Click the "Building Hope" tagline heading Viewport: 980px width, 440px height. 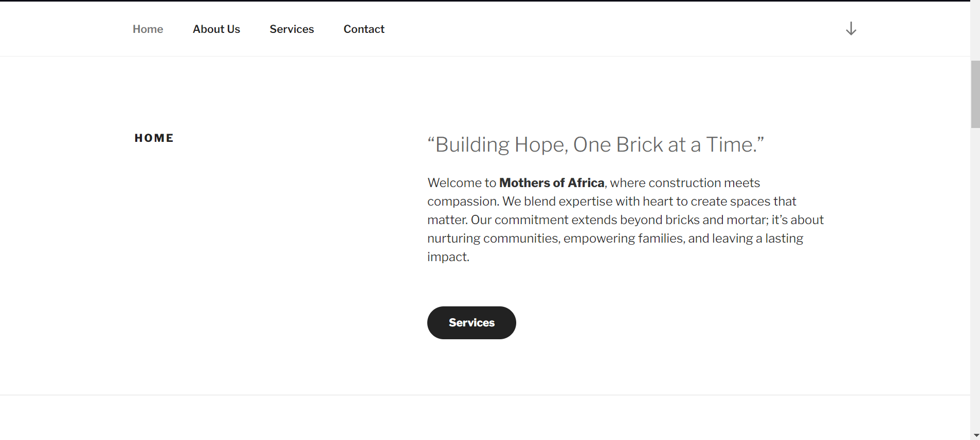tap(595, 145)
